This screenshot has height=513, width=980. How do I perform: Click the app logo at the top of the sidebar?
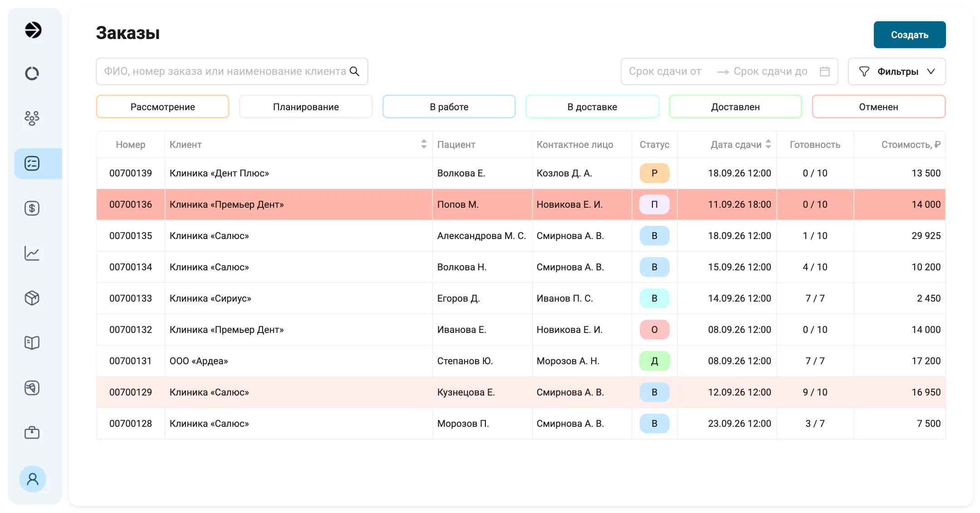pos(33,30)
